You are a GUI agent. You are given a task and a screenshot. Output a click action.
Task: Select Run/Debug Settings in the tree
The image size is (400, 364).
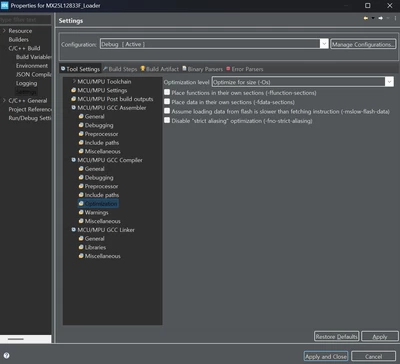pyautogui.click(x=30, y=118)
